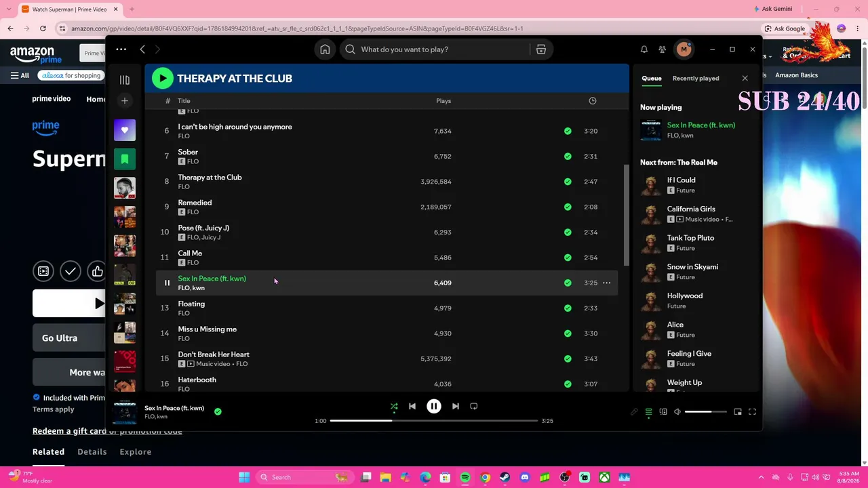Open Spotify Home

click(325, 49)
